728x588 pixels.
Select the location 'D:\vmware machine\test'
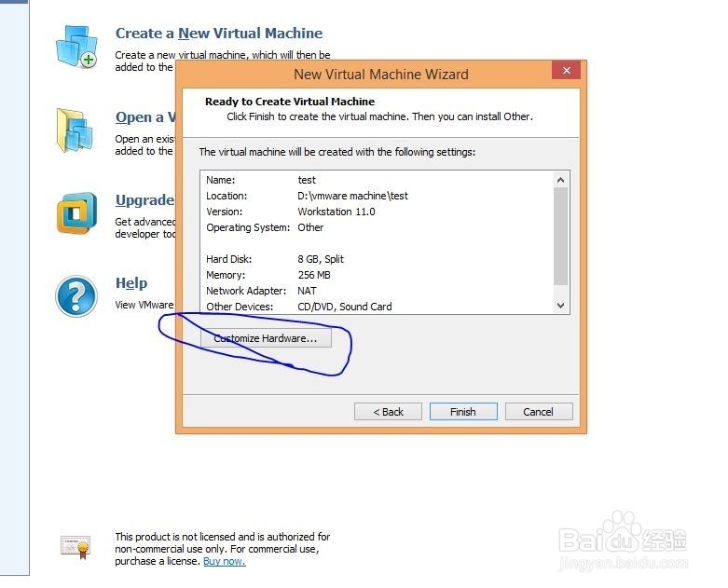click(x=353, y=196)
